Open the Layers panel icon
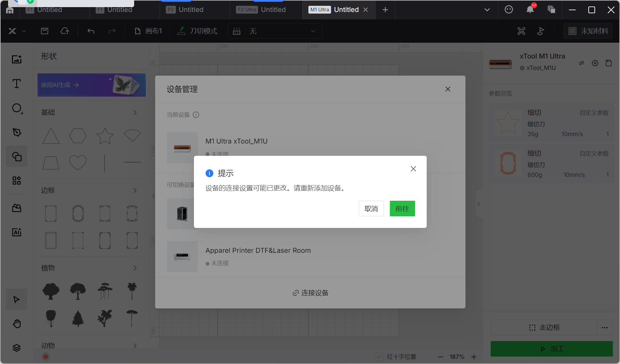This screenshot has width=620, height=364. coord(16,348)
